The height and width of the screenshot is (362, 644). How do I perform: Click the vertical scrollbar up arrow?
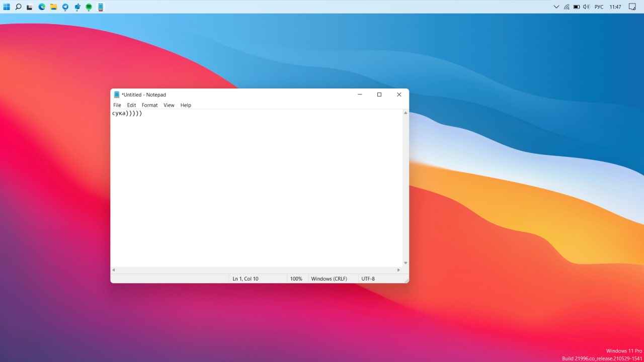click(x=406, y=113)
